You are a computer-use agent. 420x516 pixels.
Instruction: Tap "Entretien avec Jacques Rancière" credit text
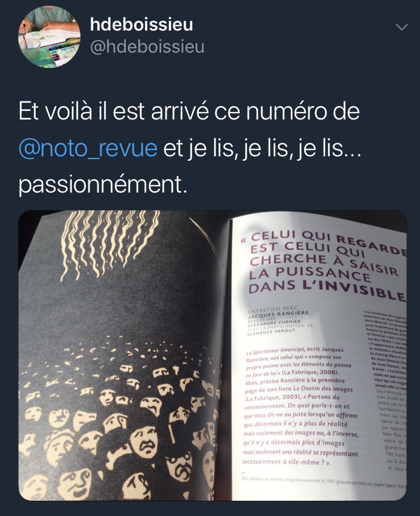tap(278, 312)
